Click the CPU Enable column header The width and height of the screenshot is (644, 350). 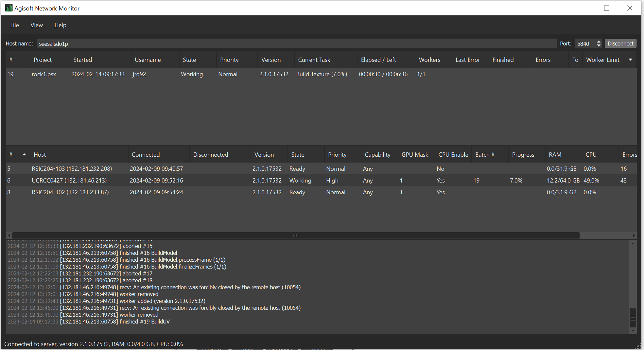coord(453,155)
